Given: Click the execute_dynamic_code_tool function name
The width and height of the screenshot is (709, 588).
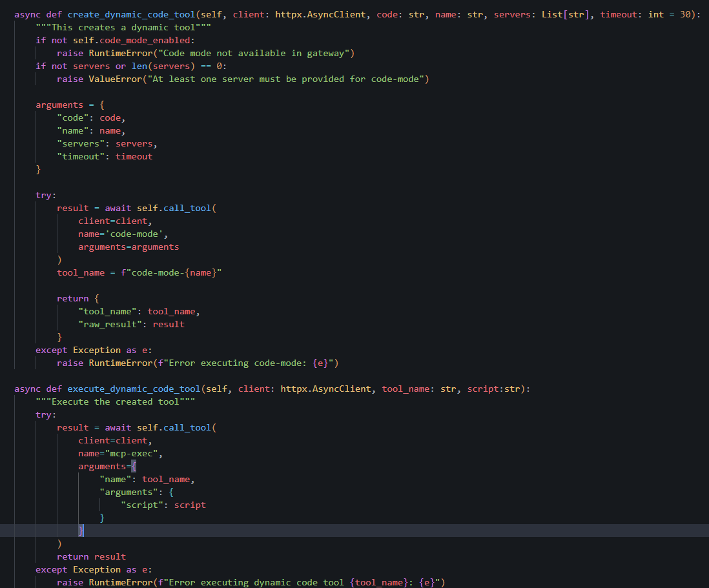Looking at the screenshot, I should pyautogui.click(x=134, y=389).
